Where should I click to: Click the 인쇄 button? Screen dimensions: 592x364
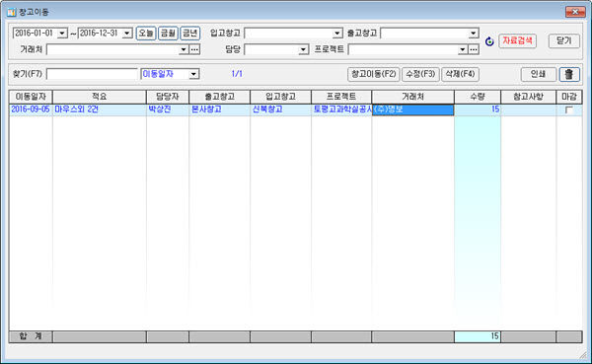click(539, 74)
